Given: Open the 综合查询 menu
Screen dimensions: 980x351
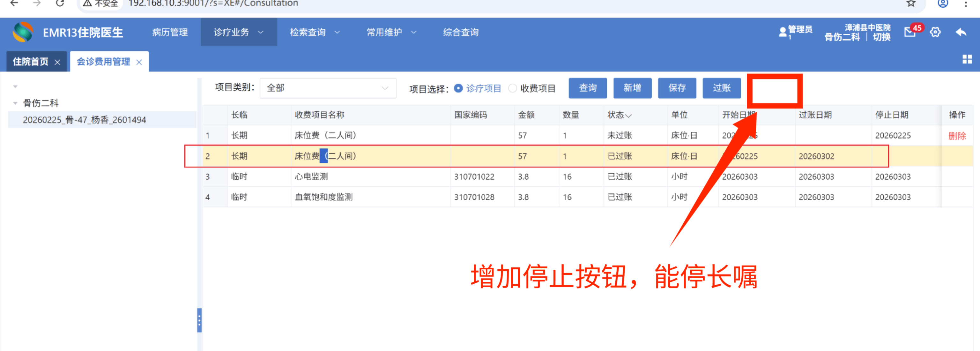Looking at the screenshot, I should click(x=460, y=32).
